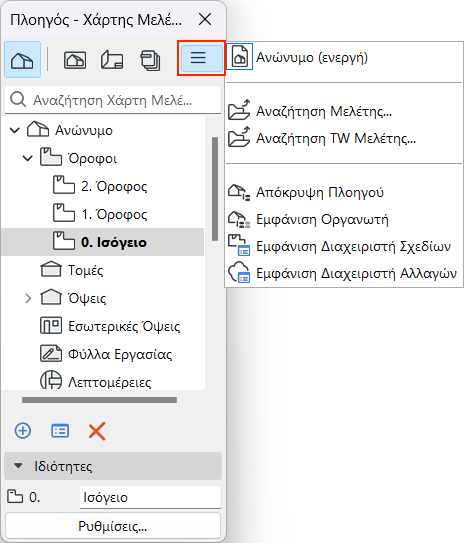Choose Εμφάνιση Οργανωτή menu entry
The height and width of the screenshot is (543, 465).
[345, 219]
